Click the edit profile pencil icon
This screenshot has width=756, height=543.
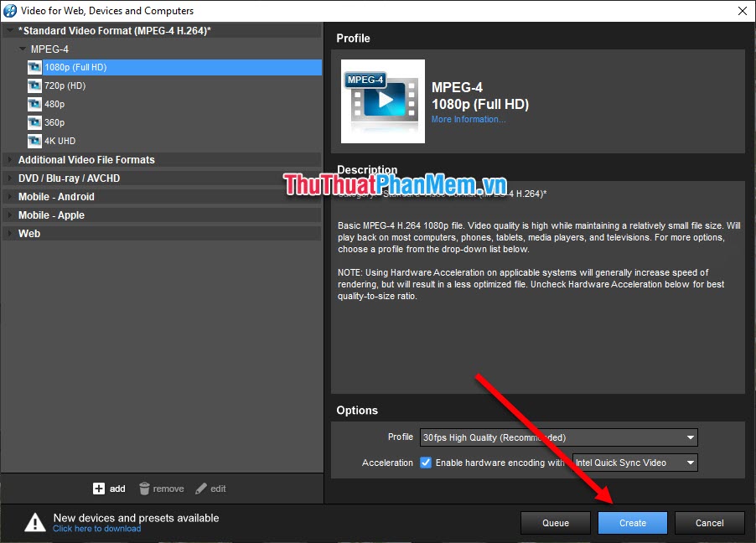tap(199, 489)
